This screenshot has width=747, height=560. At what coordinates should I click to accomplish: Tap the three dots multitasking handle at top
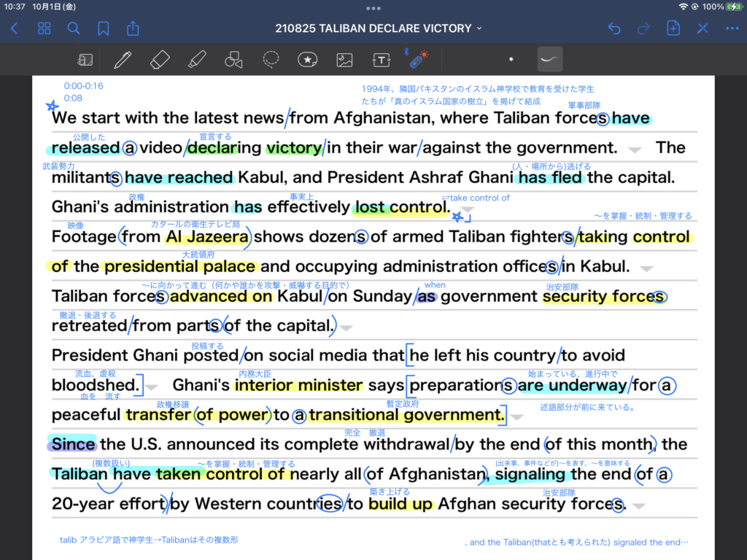[373, 8]
